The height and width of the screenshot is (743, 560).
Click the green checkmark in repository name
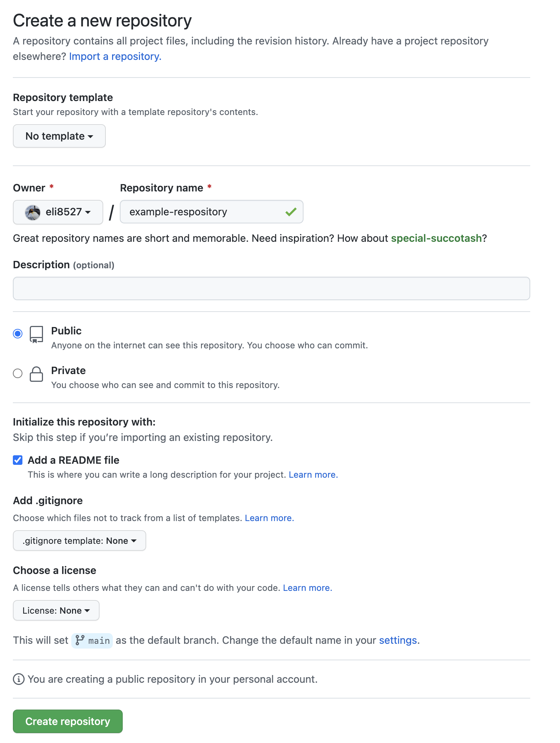tap(291, 212)
